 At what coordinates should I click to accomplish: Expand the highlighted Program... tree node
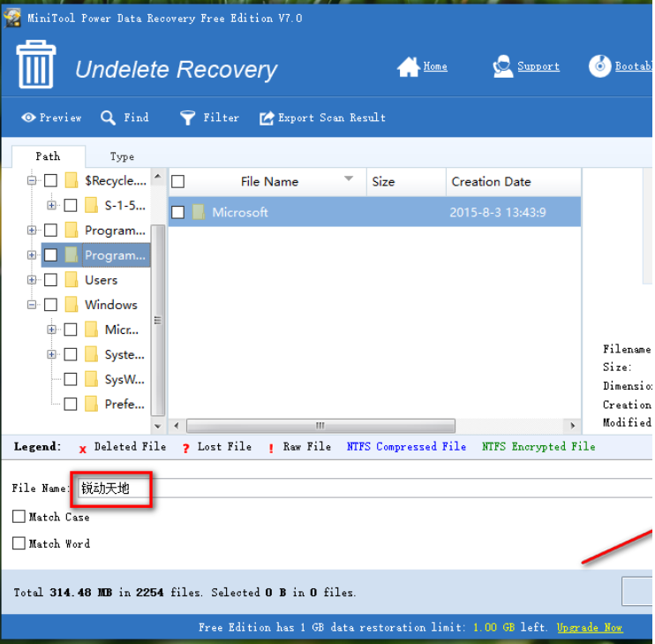[x=31, y=255]
